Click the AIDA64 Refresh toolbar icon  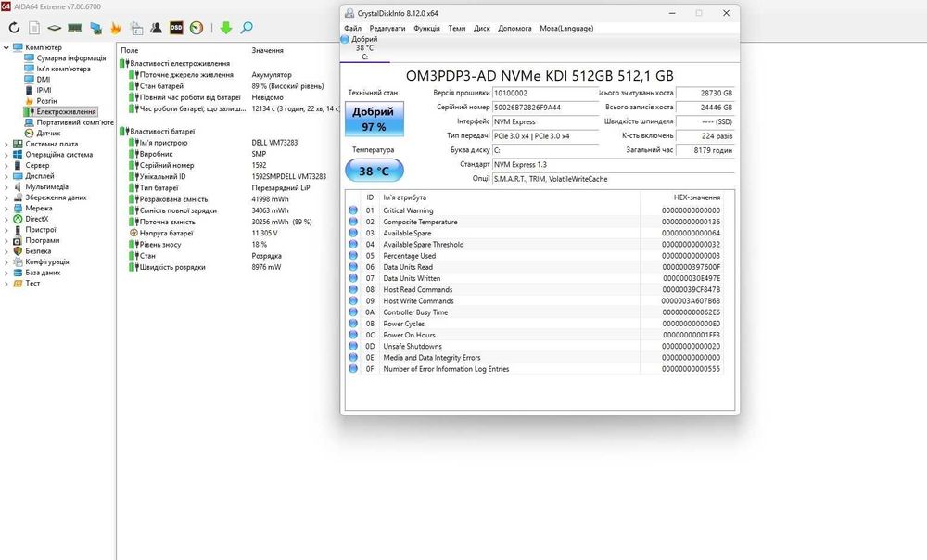pos(14,28)
